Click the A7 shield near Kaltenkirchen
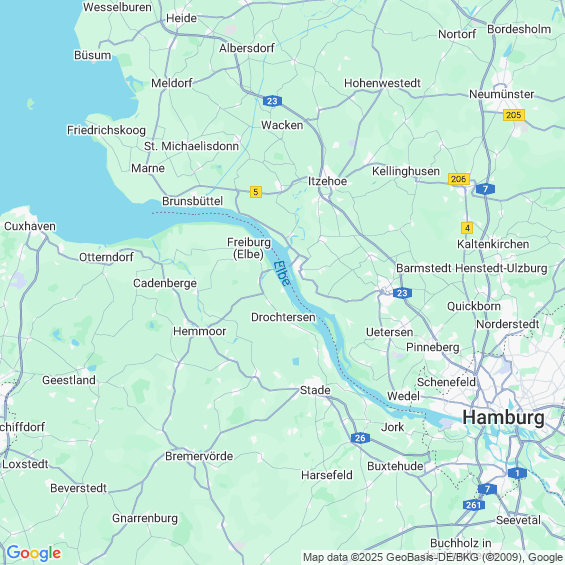Screen dimensions: 565x565 [485, 188]
